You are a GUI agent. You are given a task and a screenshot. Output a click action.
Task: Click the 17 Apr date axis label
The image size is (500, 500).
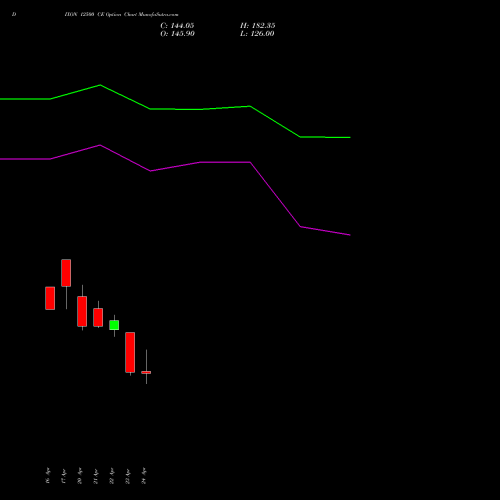[x=64, y=476]
